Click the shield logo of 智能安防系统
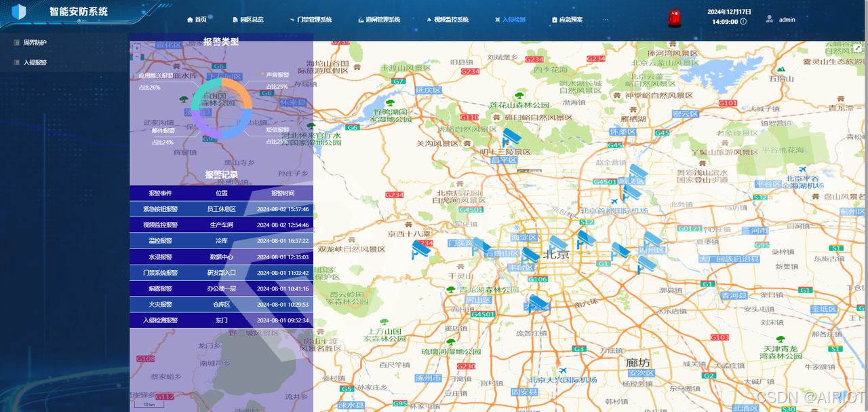Viewport: 868px width, 412px height. point(20,12)
